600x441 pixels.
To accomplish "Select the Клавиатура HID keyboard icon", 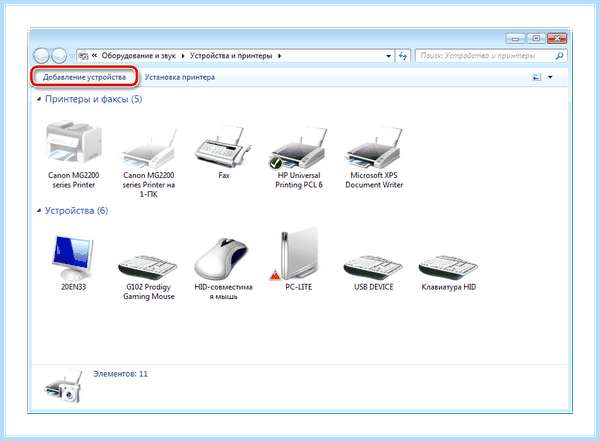I will [x=448, y=267].
